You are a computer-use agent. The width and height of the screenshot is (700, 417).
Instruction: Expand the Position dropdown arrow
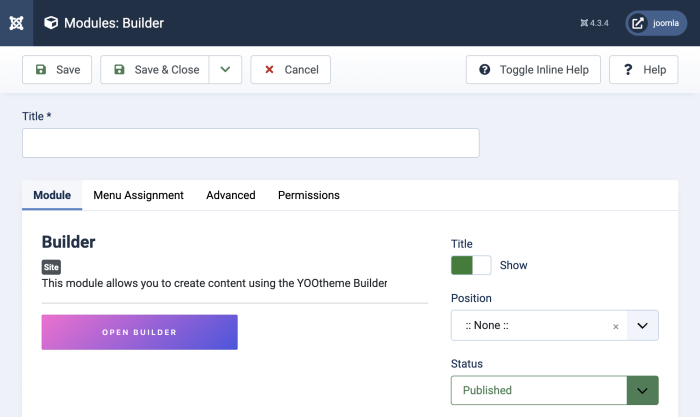642,325
